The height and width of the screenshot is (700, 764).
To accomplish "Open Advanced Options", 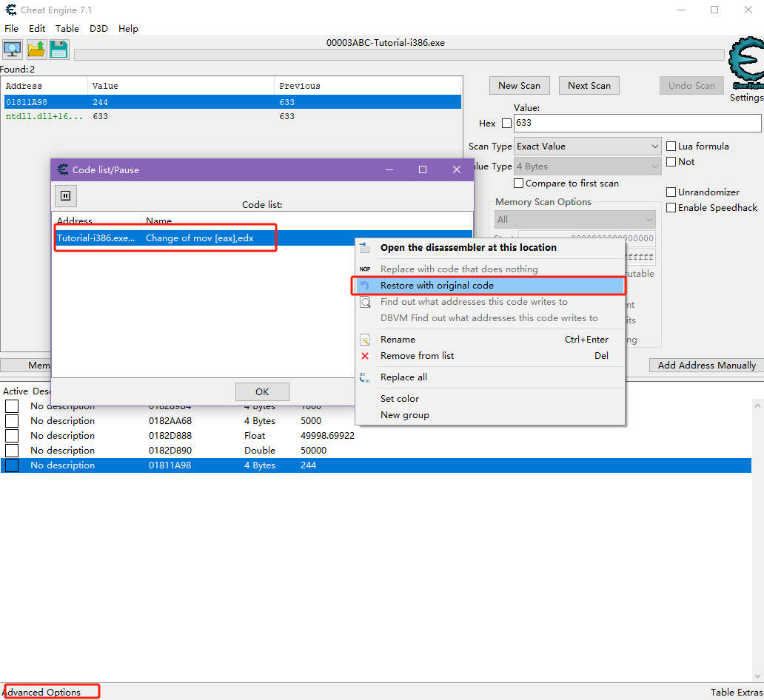I will (41, 692).
